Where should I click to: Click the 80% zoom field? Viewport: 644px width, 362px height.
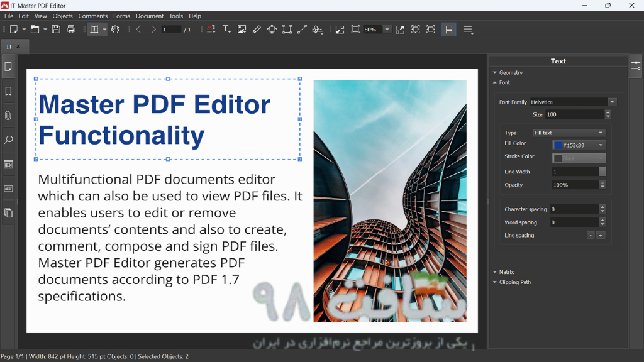[373, 30]
